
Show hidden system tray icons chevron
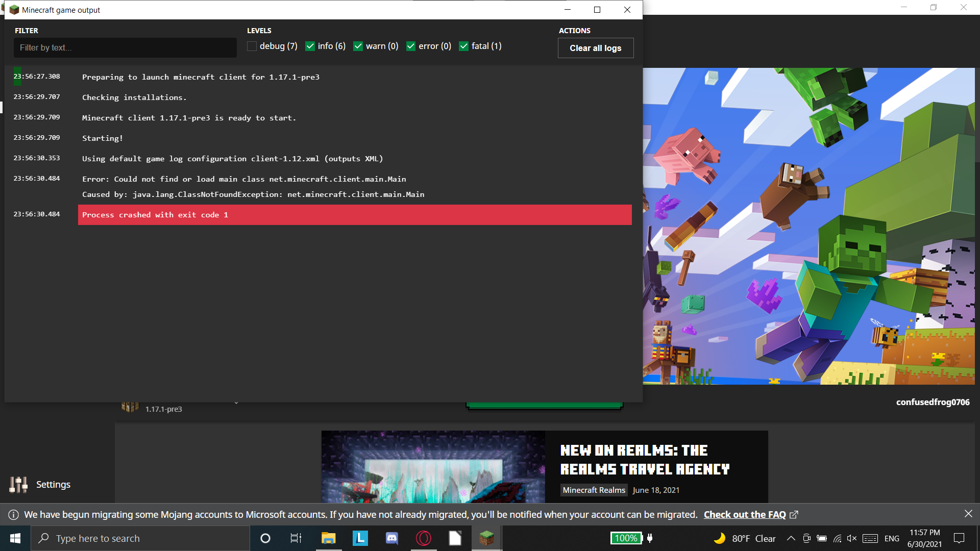[791, 538]
